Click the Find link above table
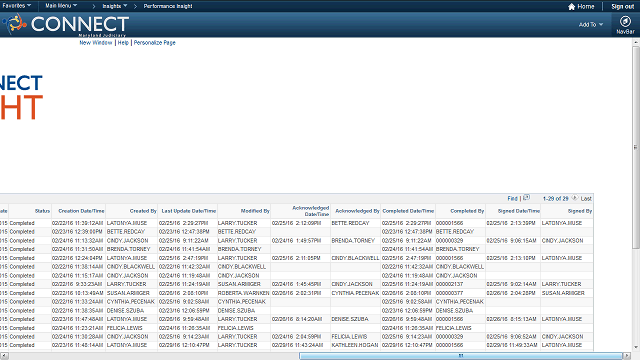Viewport: 640px width, 360px height. [512, 198]
